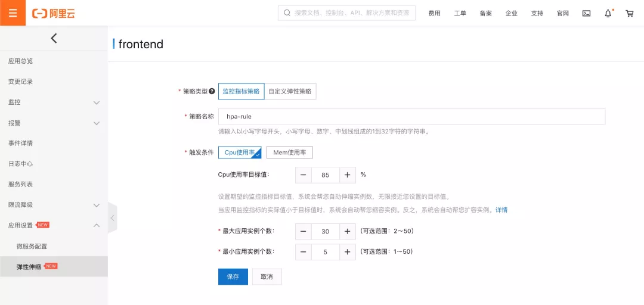Viewport: 644px width, 305px height.
Task: Click the 取消 button
Action: 267,276
